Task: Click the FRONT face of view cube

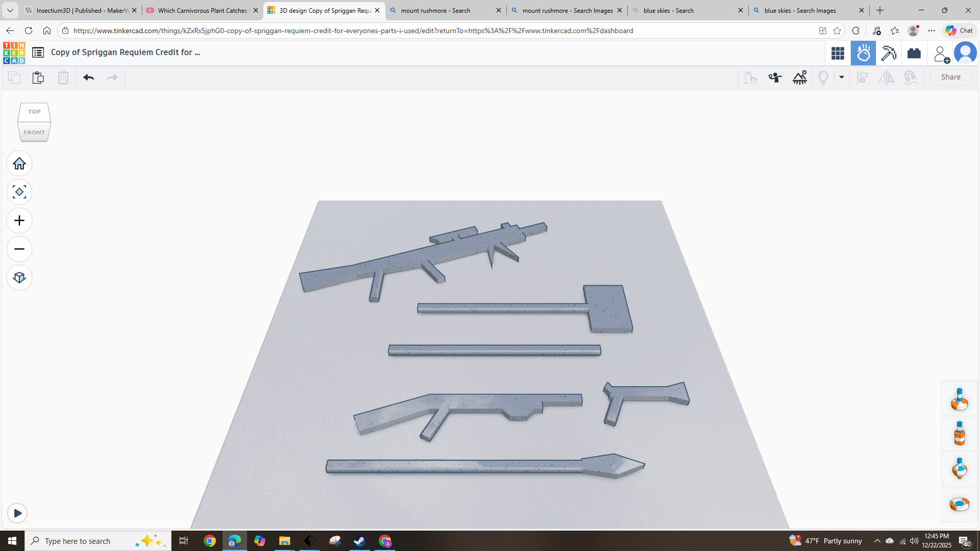Action: tap(34, 132)
